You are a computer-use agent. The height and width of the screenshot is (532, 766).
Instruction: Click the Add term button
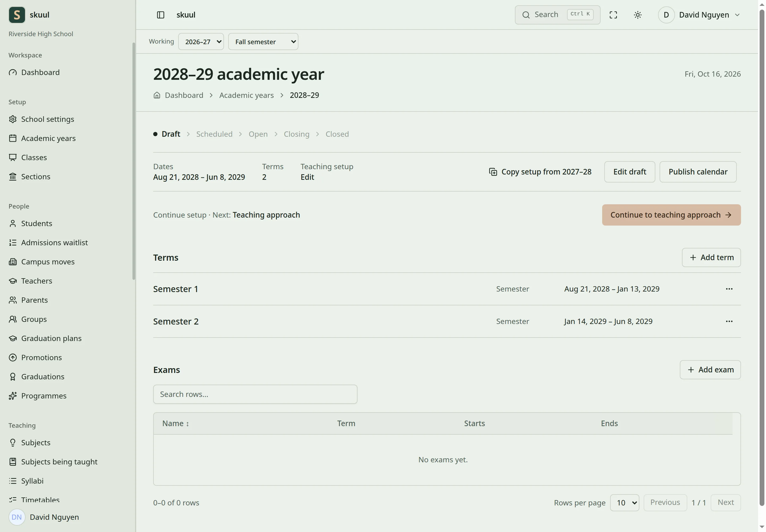(711, 257)
